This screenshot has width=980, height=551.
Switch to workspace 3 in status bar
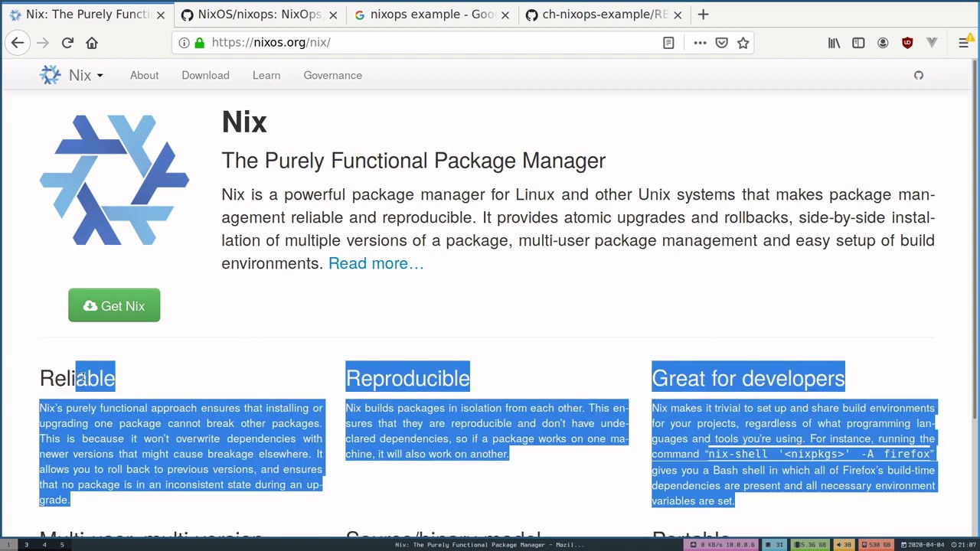tap(26, 545)
